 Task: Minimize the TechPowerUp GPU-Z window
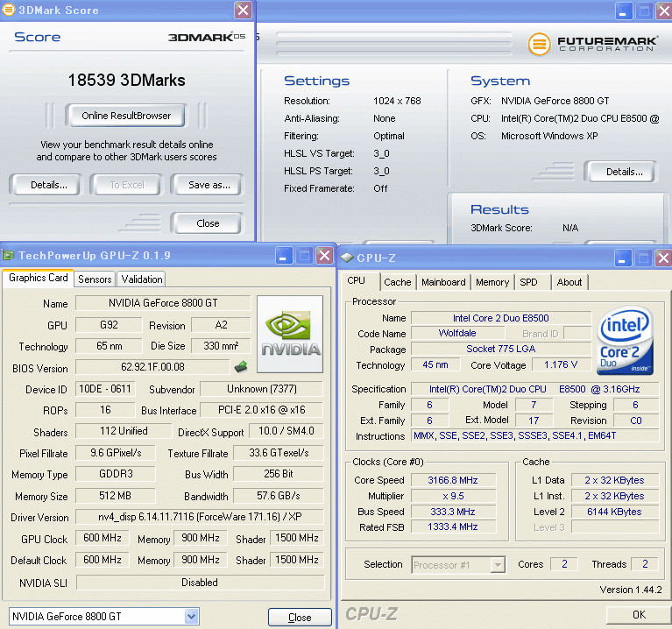point(284,256)
